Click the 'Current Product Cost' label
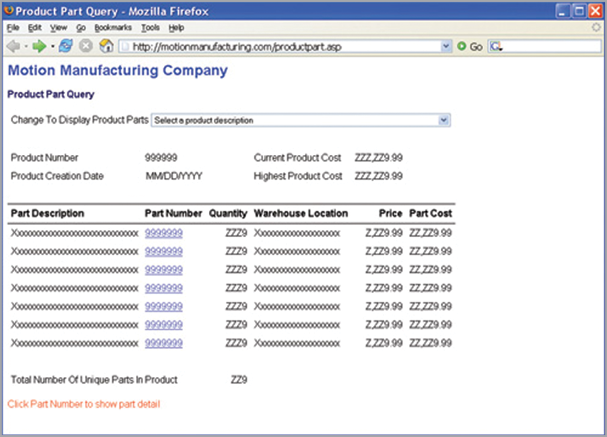The width and height of the screenshot is (607, 437). (297, 158)
